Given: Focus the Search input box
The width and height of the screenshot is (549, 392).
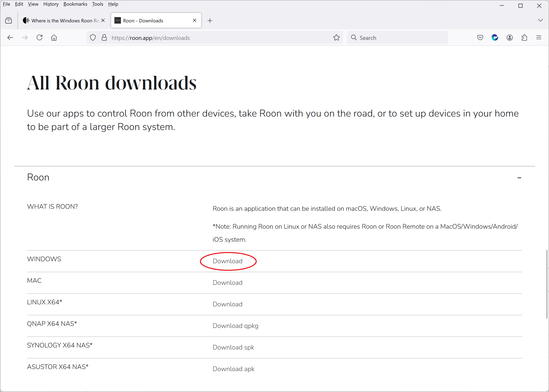Looking at the screenshot, I should (x=401, y=38).
